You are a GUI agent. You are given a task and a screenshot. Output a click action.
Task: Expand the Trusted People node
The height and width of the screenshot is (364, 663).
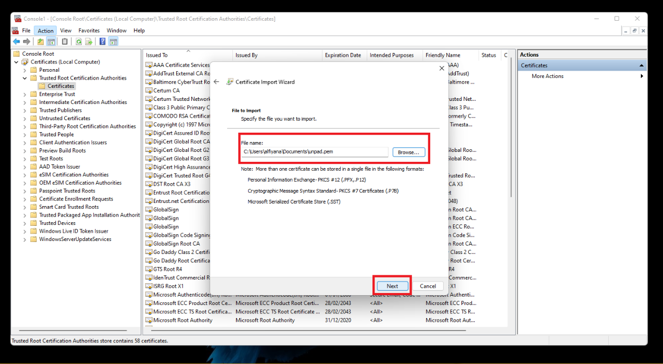click(x=25, y=134)
